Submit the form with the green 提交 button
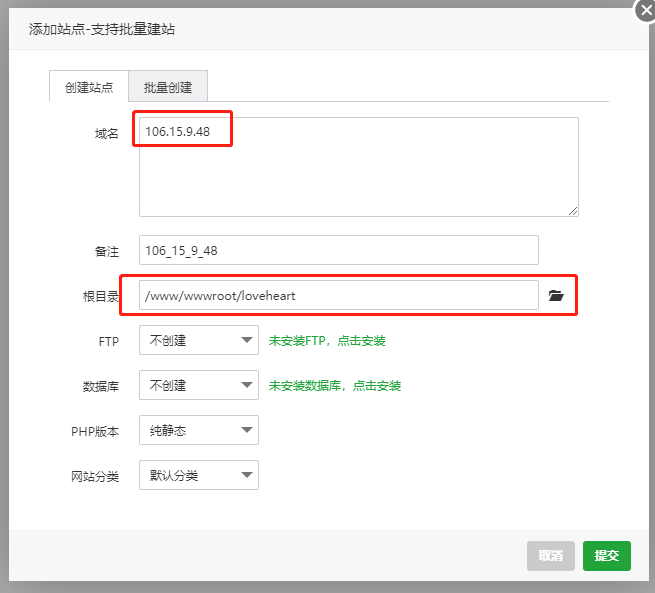This screenshot has height=593, width=655. click(x=606, y=556)
